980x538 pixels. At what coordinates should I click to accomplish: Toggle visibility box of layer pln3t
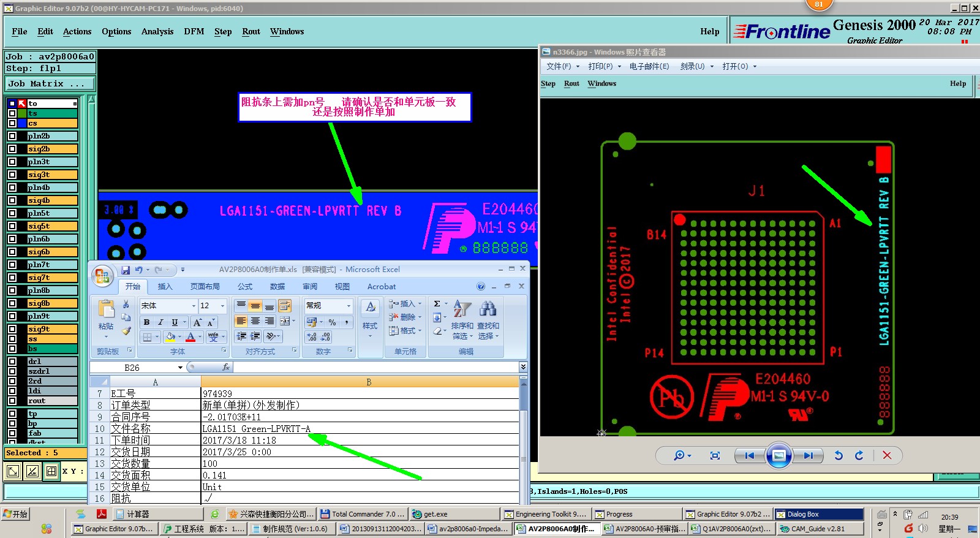12,162
